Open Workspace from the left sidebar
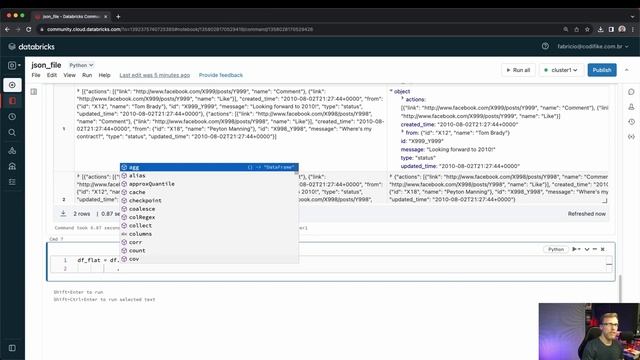The height and width of the screenshot is (360, 640). click(12, 101)
